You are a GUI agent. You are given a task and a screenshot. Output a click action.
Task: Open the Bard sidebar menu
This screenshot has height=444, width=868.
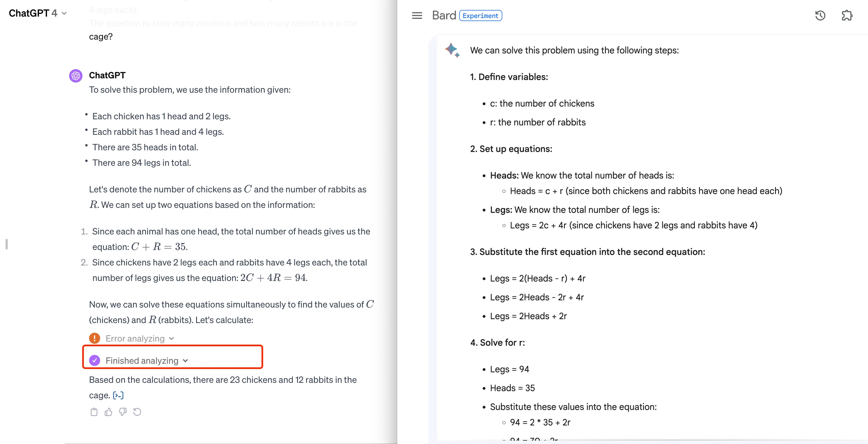click(417, 15)
